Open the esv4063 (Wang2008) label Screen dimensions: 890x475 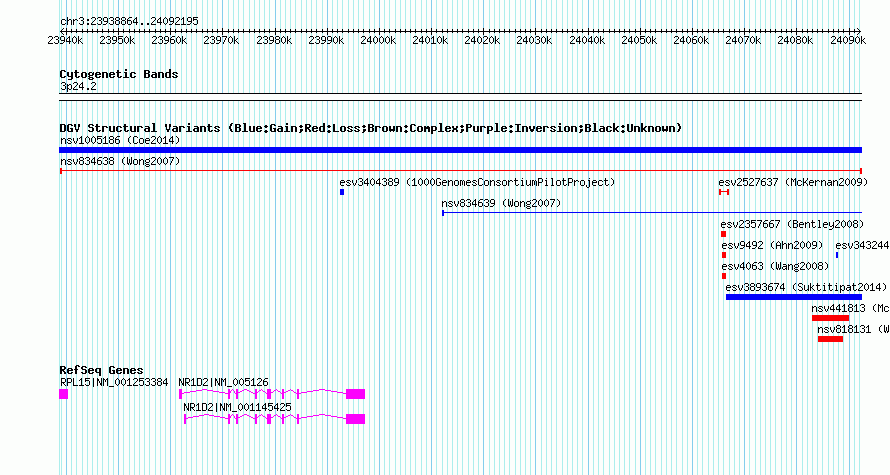[x=775, y=266]
